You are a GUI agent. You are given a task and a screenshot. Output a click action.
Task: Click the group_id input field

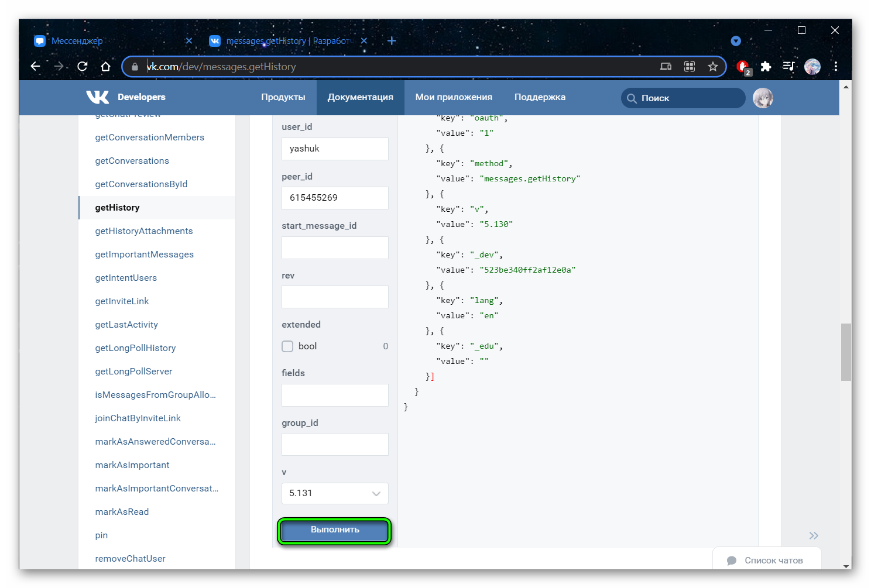(x=335, y=444)
